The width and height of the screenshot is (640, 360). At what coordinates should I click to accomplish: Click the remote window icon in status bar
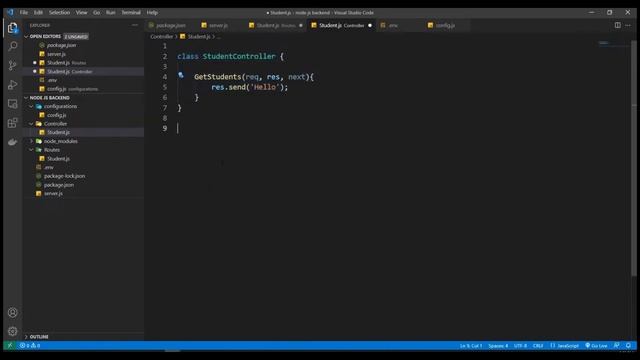pos(10,346)
